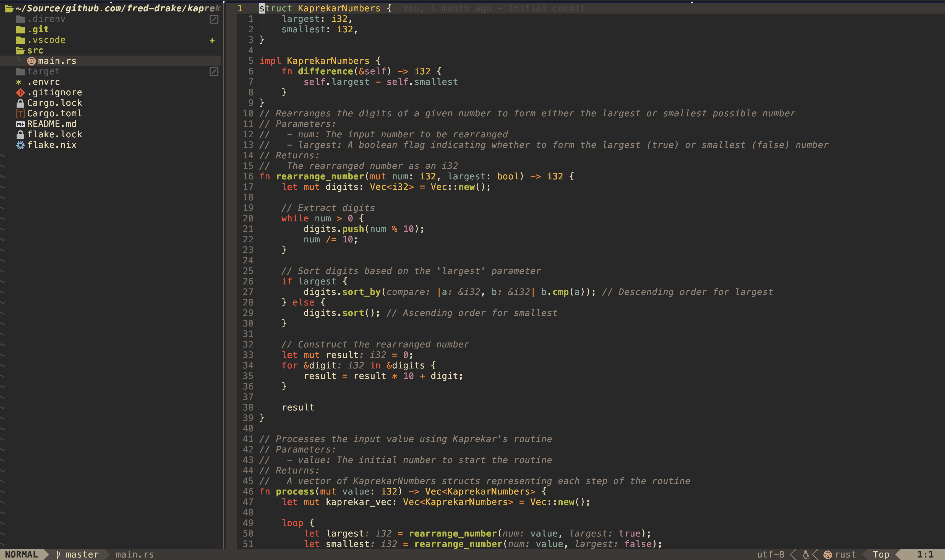Click the plus git status marker on .vscode
Screen dimensions: 945x560
[212, 40]
